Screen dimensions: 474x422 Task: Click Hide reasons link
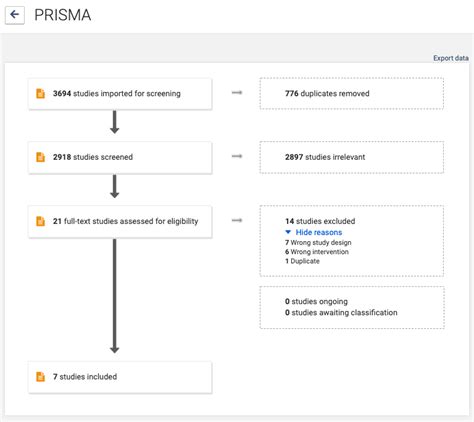point(319,232)
